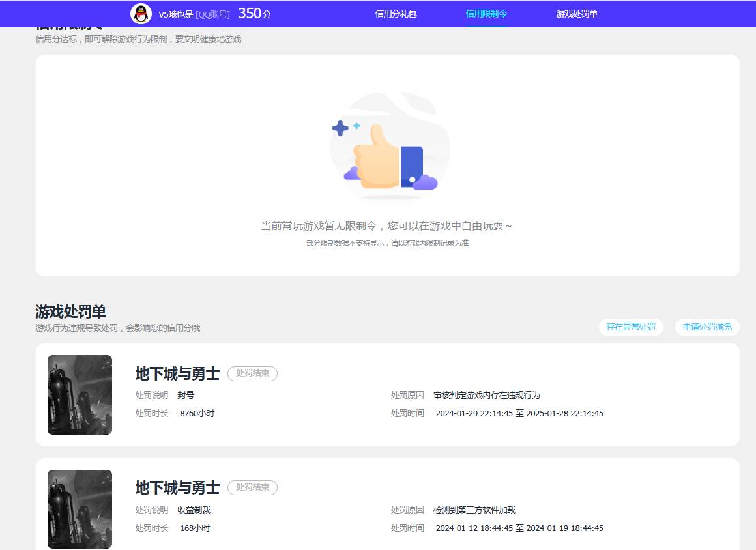Click the 处罚结束 badge on the 封号 record
756x550 pixels.
(253, 373)
